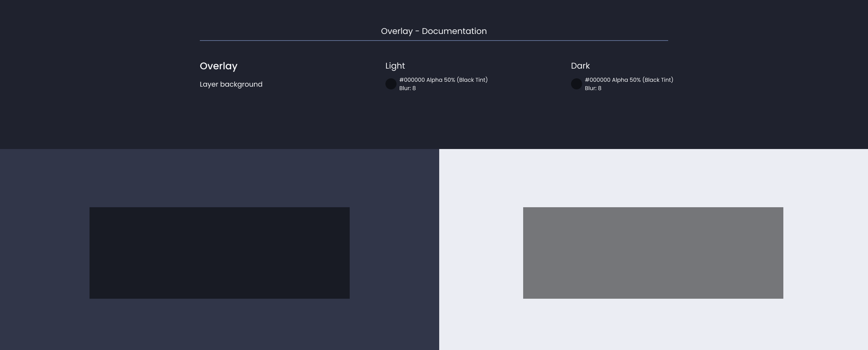The height and width of the screenshot is (350, 868).
Task: Click the gray overlay preview on light background
Action: tap(653, 253)
